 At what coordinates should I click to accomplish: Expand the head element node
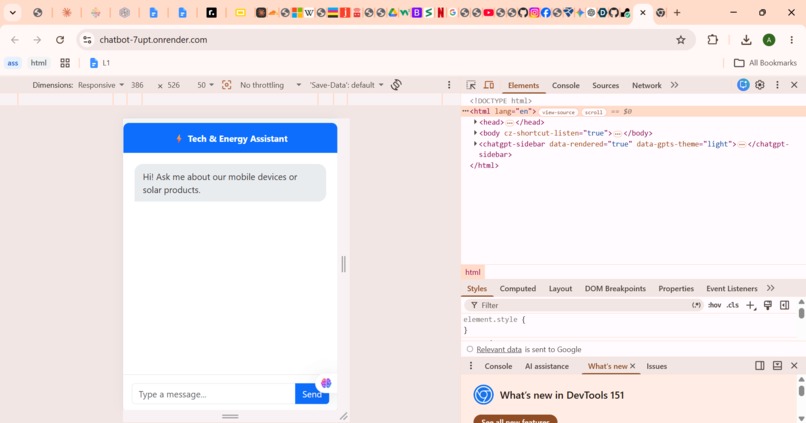pos(475,122)
